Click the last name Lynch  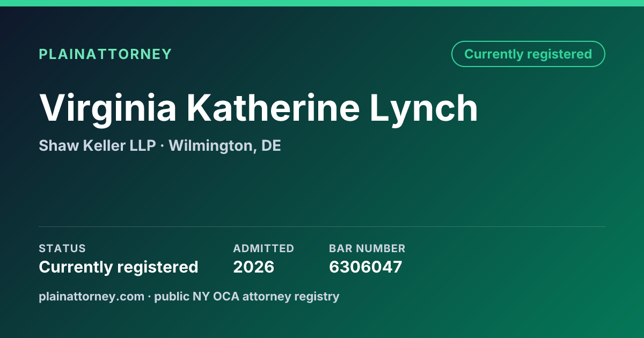424,109
